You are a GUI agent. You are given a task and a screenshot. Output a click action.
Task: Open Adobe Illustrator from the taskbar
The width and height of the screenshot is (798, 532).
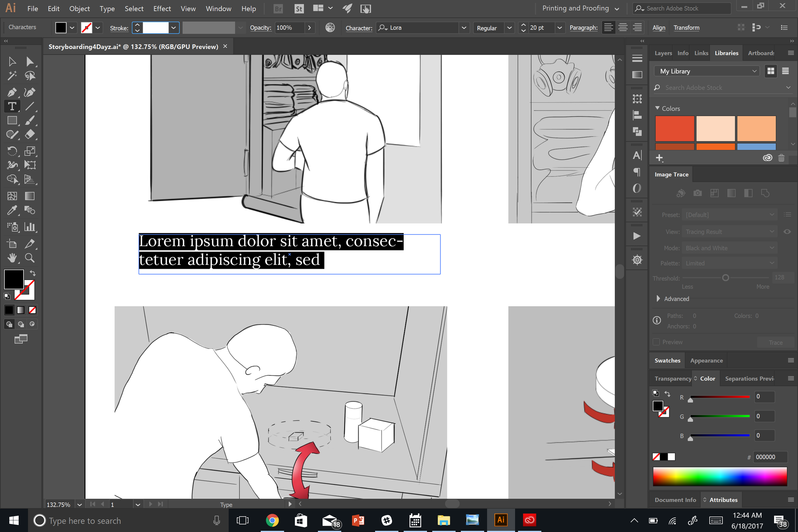(501, 520)
